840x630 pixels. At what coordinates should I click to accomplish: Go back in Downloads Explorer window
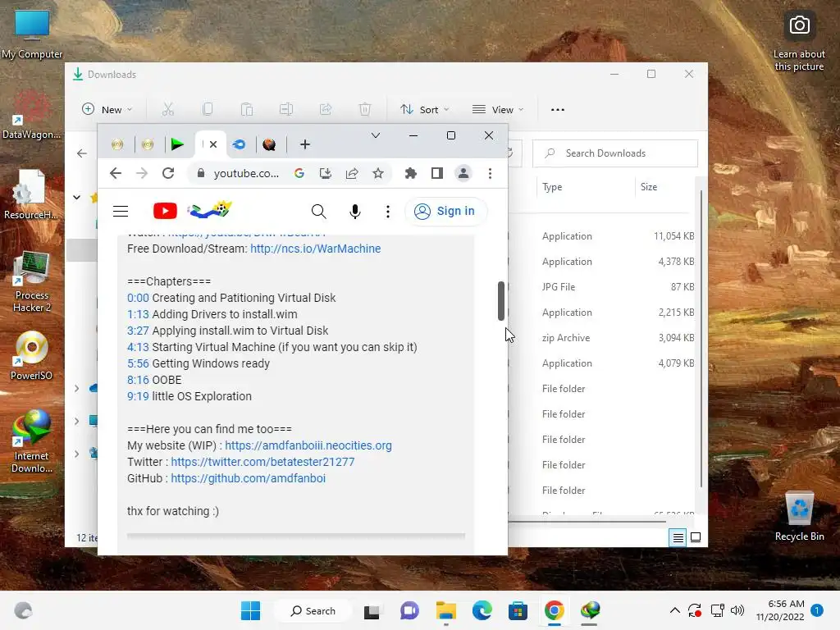[82, 153]
